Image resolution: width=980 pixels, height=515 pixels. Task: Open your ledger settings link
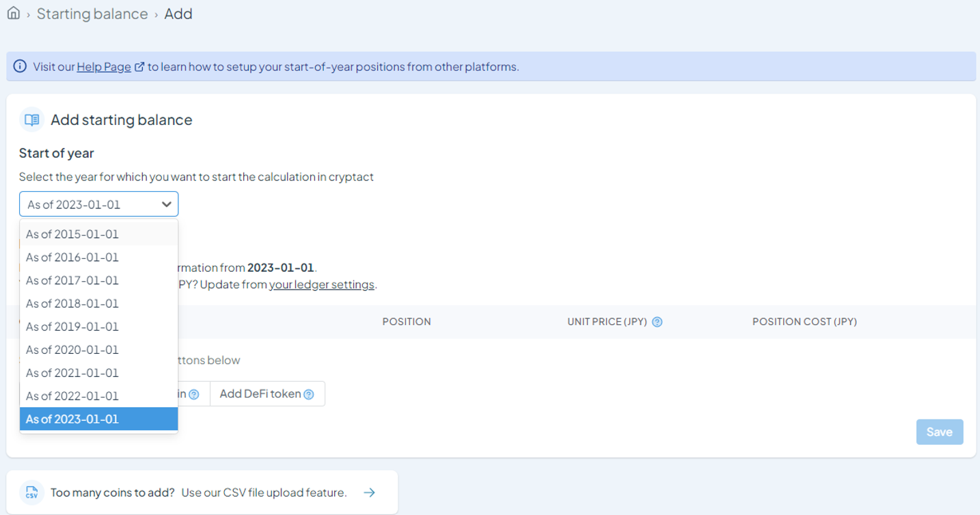point(322,285)
